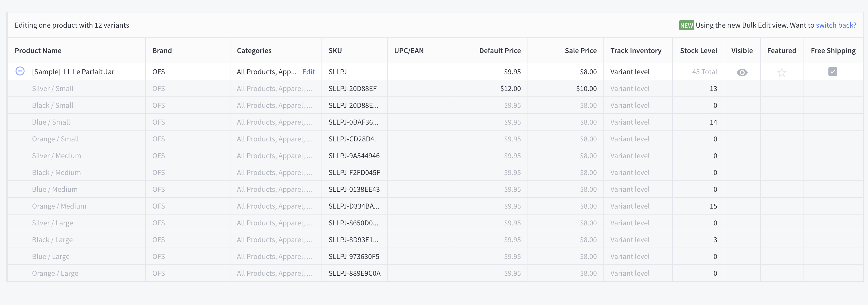Click the SKU SLLPJ-889E9C0A for Orange / Large
The height and width of the screenshot is (305, 868).
(354, 273)
